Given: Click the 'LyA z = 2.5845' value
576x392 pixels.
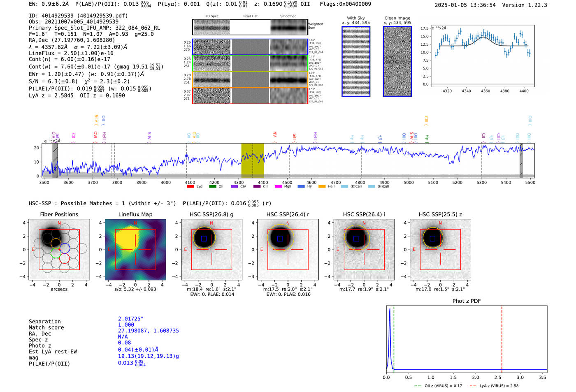Looking at the screenshot, I should coord(51,95).
